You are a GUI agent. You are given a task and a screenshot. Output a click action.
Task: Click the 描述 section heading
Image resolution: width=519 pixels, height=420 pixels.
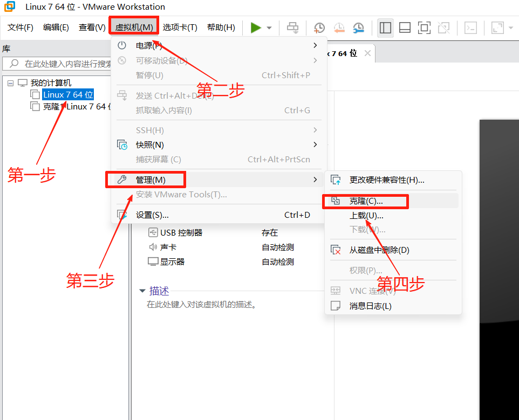pyautogui.click(x=159, y=291)
